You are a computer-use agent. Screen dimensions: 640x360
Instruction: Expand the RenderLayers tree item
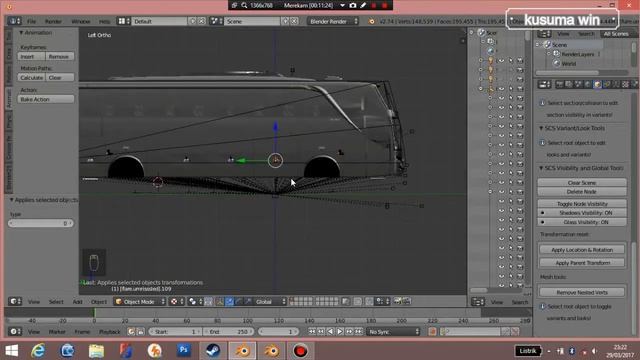click(549, 54)
